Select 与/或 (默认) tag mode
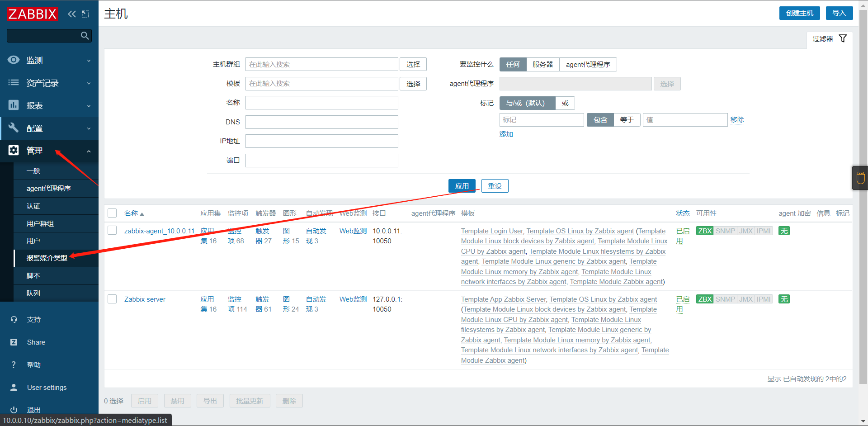 pos(527,103)
